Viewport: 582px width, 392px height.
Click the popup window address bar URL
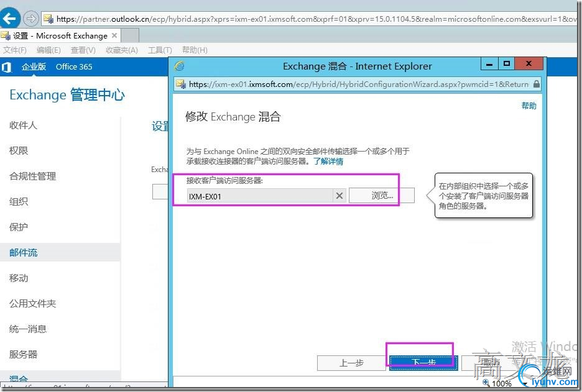(x=359, y=84)
